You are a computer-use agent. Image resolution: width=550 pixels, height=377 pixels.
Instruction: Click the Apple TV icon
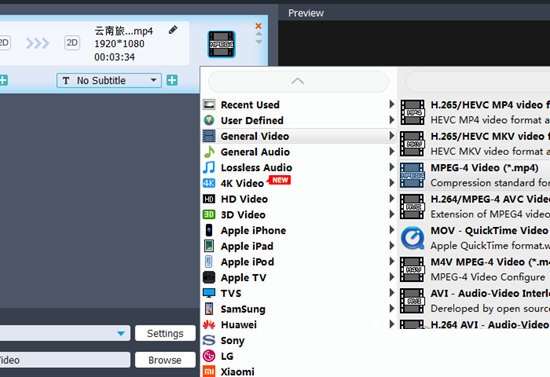point(209,277)
